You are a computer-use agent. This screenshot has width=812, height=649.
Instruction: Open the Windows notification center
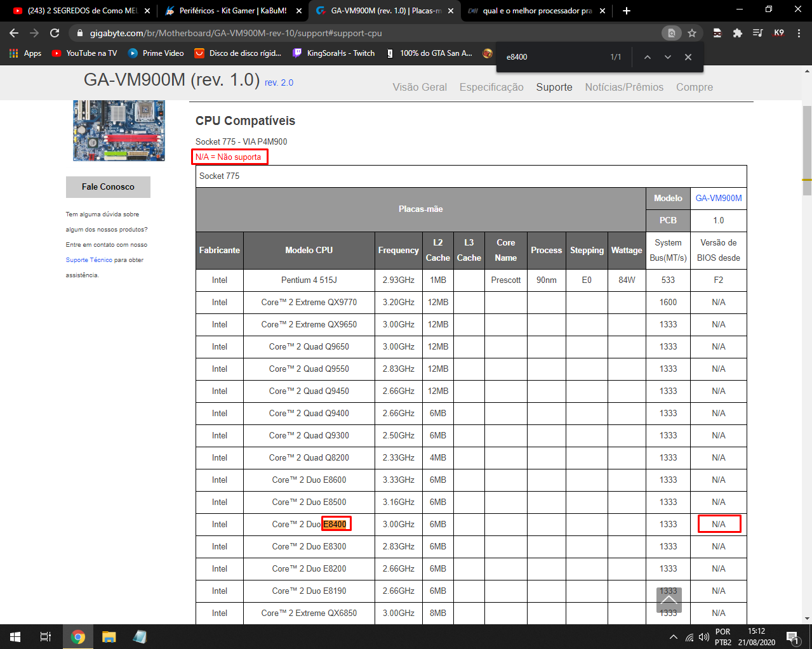[792, 637]
